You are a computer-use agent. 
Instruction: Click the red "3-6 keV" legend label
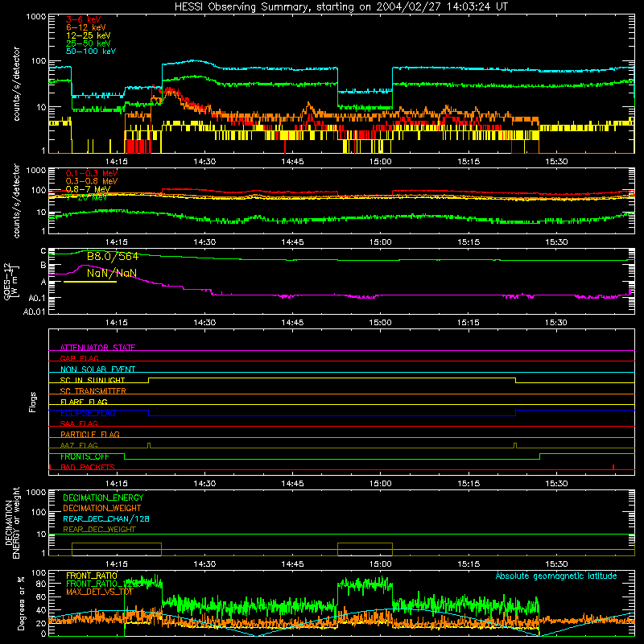(84, 19)
